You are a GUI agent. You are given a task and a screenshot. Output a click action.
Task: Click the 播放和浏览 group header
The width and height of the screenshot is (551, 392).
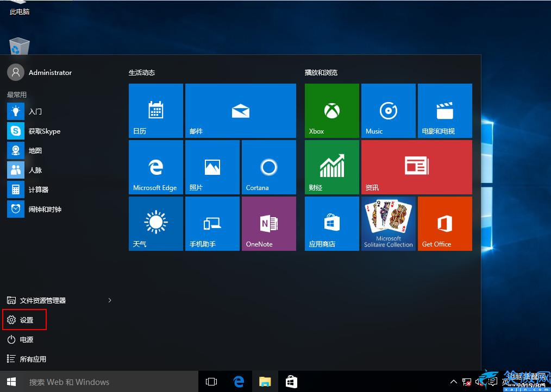pyautogui.click(x=321, y=72)
